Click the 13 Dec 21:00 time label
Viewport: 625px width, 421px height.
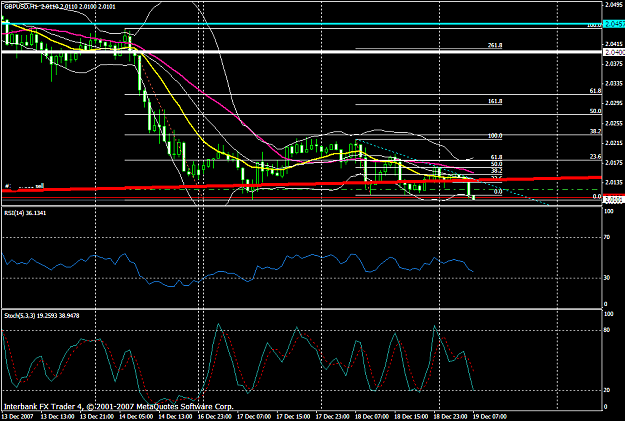tap(96, 417)
